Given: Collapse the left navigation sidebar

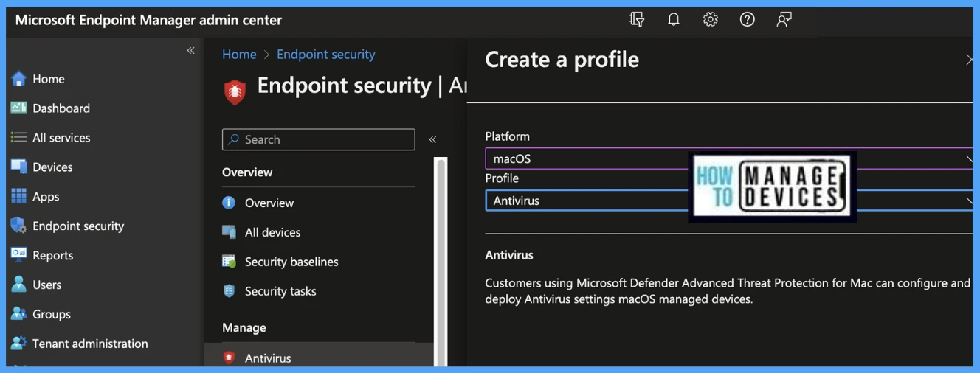Looking at the screenshot, I should pos(190,51).
